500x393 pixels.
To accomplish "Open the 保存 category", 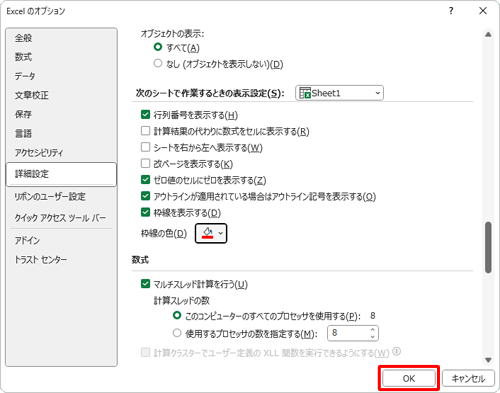I will pos(61,114).
